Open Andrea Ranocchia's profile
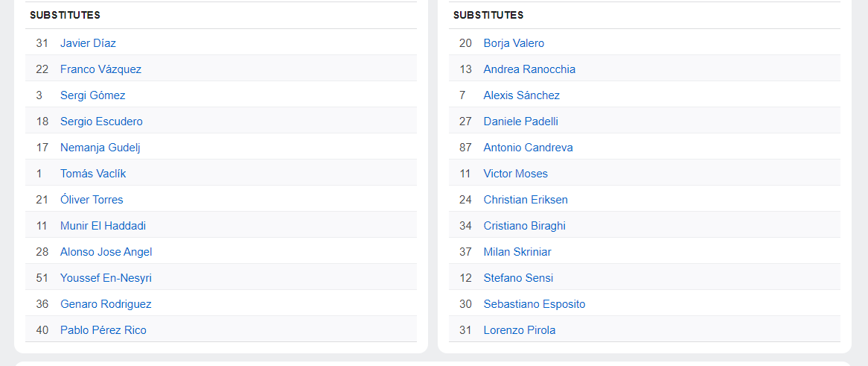868x366 pixels. 529,69
